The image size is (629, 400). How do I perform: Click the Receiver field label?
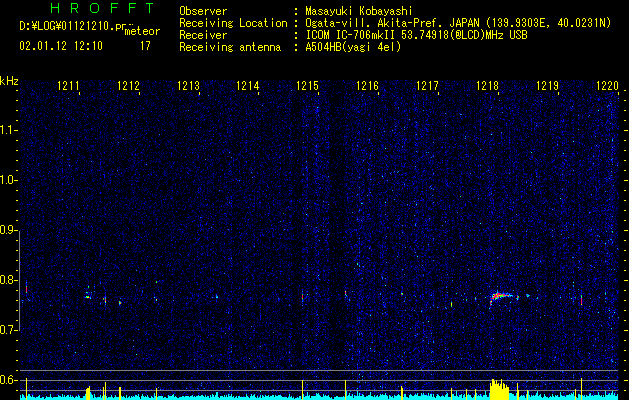(203, 35)
